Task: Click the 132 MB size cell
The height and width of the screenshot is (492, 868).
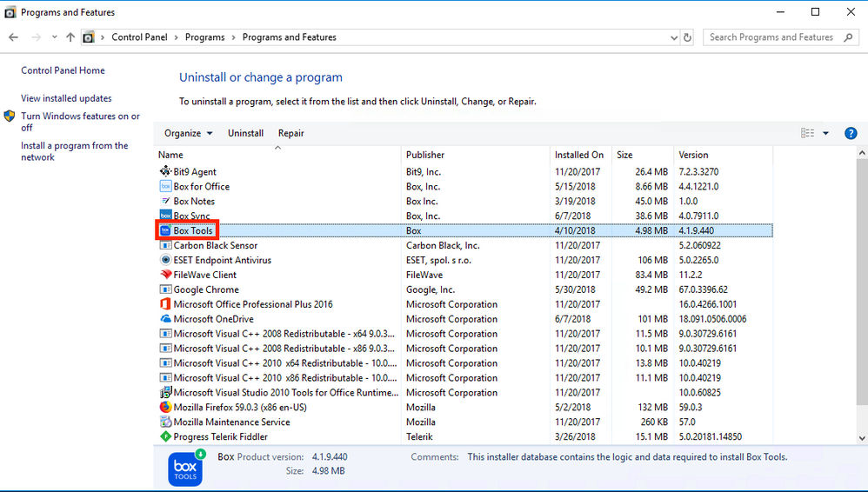Action: tap(652, 408)
